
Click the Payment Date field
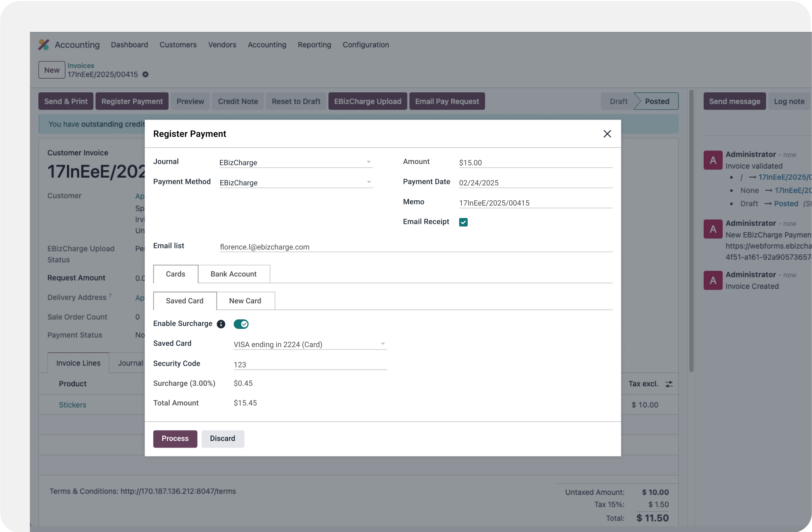tap(536, 183)
